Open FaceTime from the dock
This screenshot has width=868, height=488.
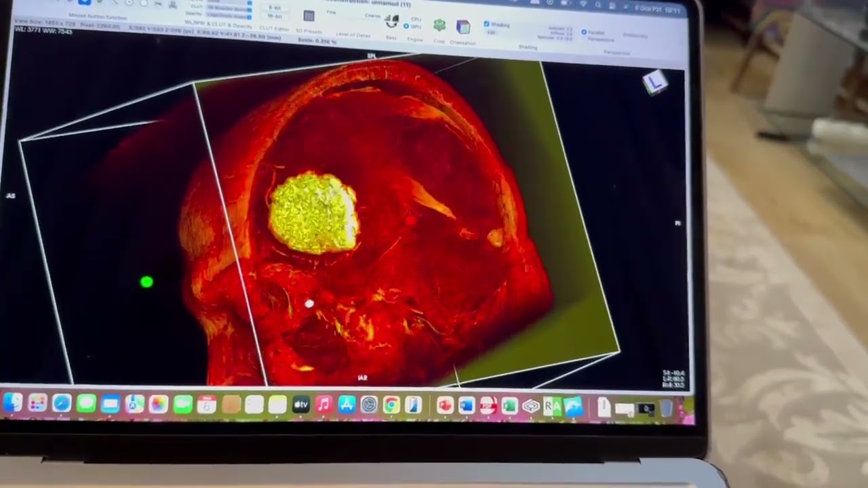[x=182, y=404]
